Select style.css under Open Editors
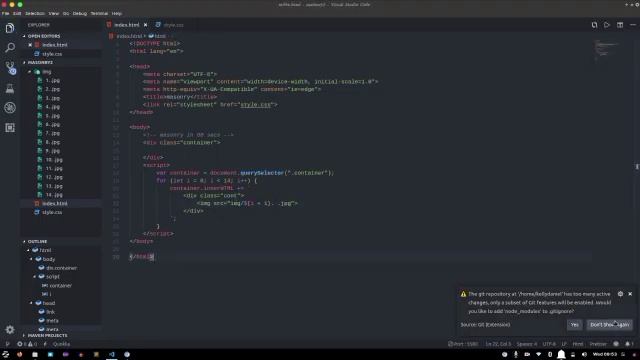 [52, 54]
